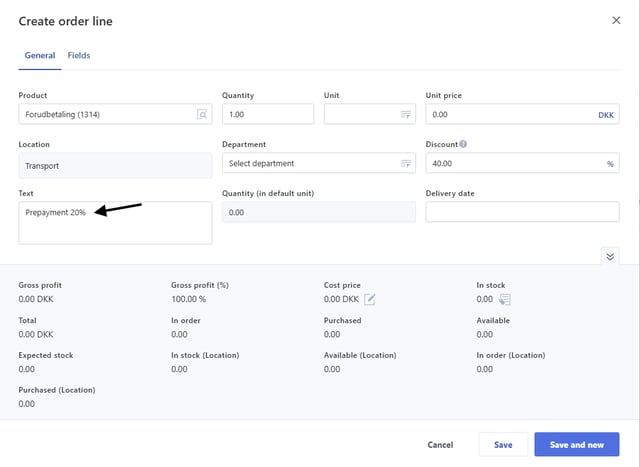Click the Discount help question icon
The width and height of the screenshot is (640, 467).
(463, 144)
